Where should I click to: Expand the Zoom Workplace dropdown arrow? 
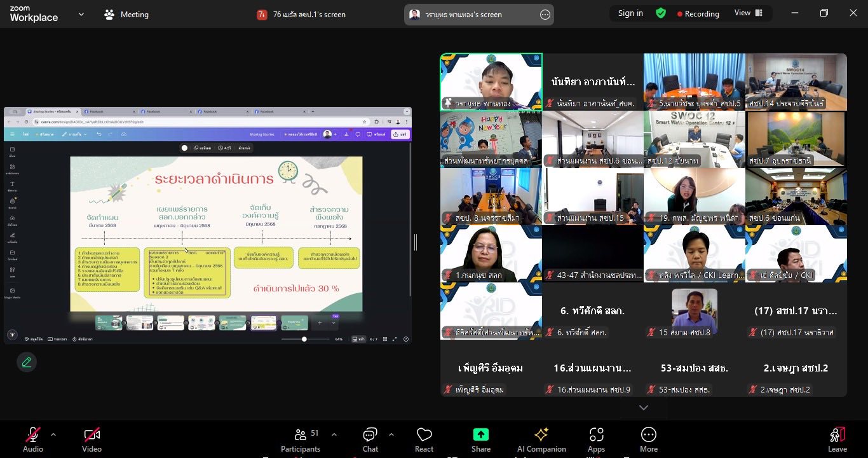[x=81, y=14]
